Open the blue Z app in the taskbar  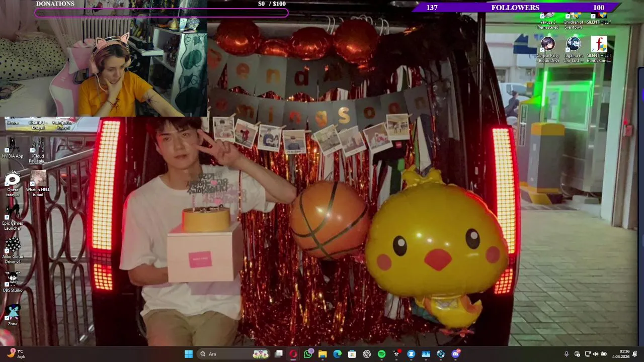(x=411, y=354)
